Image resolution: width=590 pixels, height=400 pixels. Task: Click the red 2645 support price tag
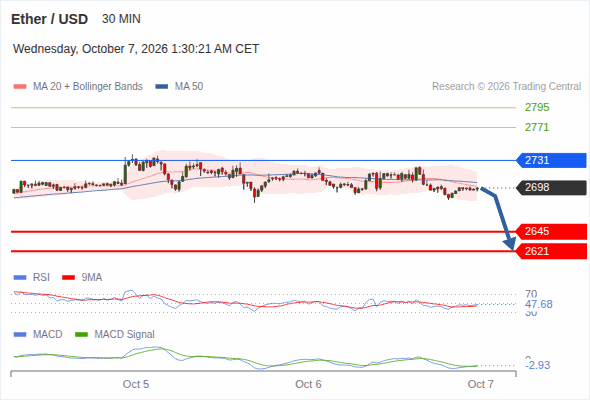click(x=551, y=231)
